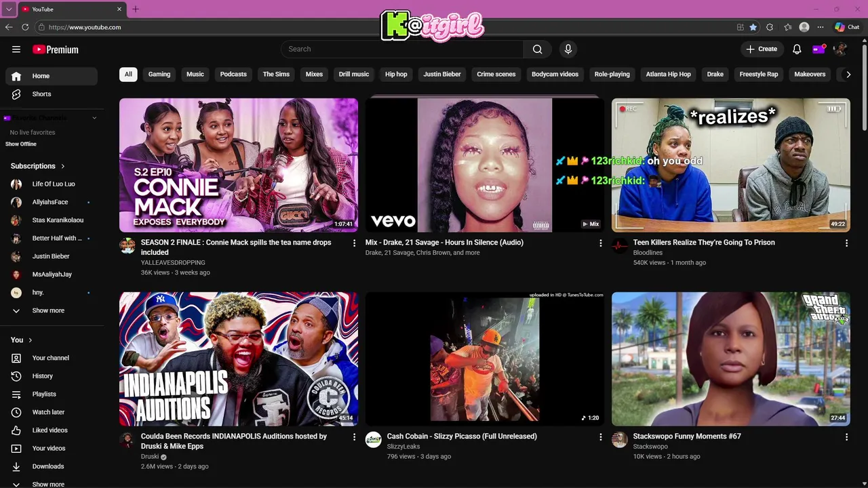Click Show Offline link
This screenshot has height=488, width=868.
(x=21, y=144)
